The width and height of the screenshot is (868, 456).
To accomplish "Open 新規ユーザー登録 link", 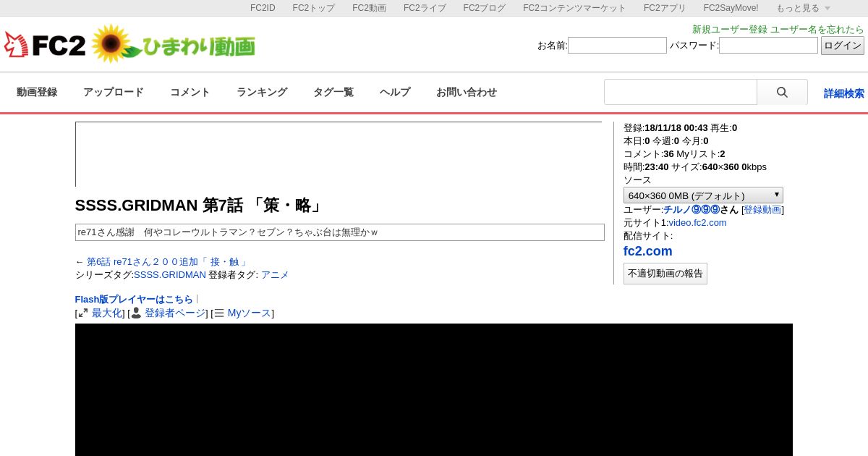I will point(730,30).
